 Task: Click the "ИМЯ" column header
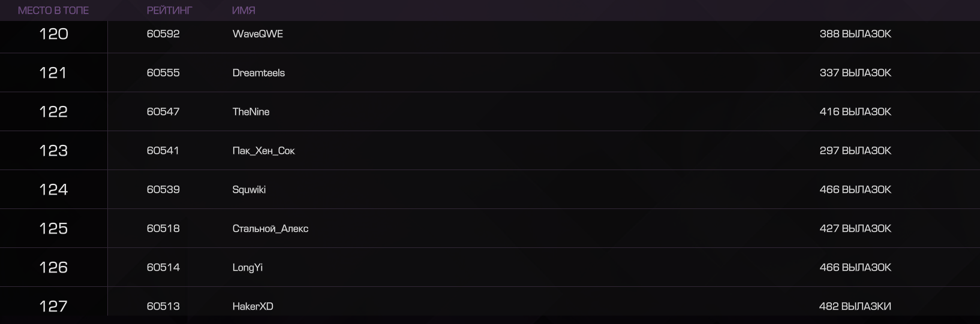[x=244, y=10]
